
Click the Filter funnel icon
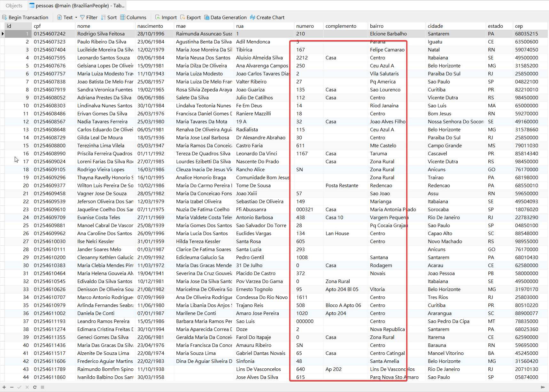tap(82, 17)
